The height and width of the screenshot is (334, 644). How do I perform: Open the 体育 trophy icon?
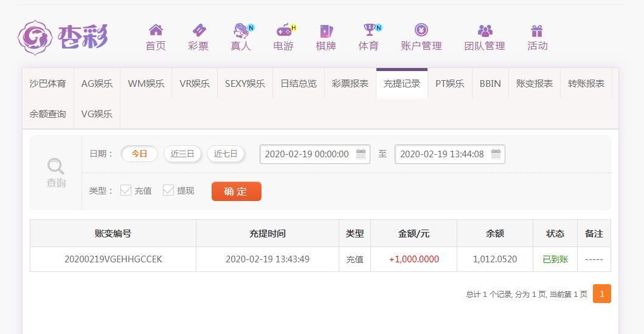(x=370, y=30)
